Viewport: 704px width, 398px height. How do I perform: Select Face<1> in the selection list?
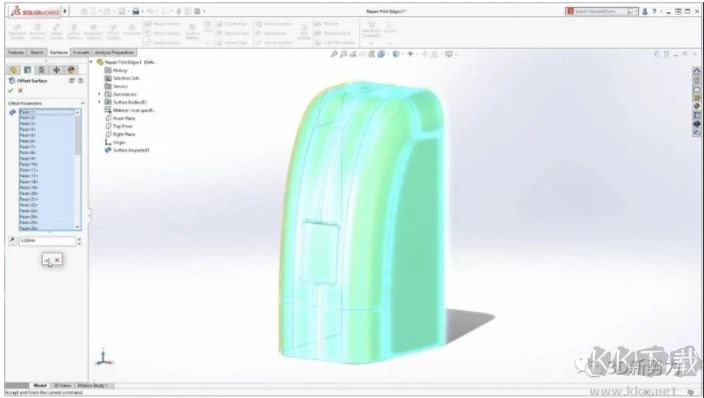pyautogui.click(x=46, y=112)
